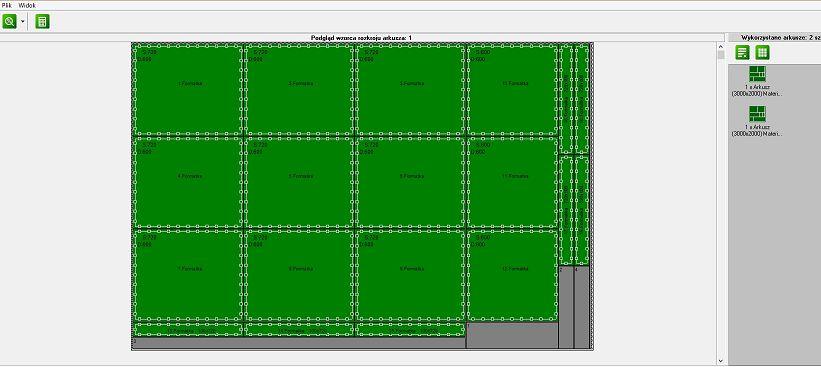This screenshot has width=821, height=367.
Task: Select the panel labeled 12 Formatka
Action: click(512, 275)
